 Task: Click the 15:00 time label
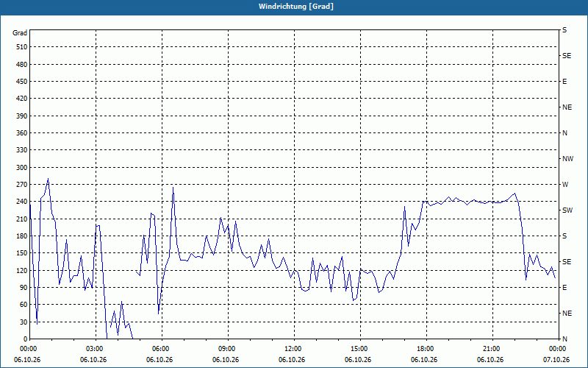[x=360, y=349]
